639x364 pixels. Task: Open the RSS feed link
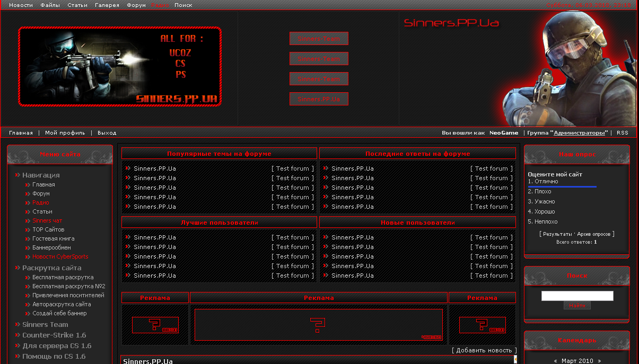622,133
